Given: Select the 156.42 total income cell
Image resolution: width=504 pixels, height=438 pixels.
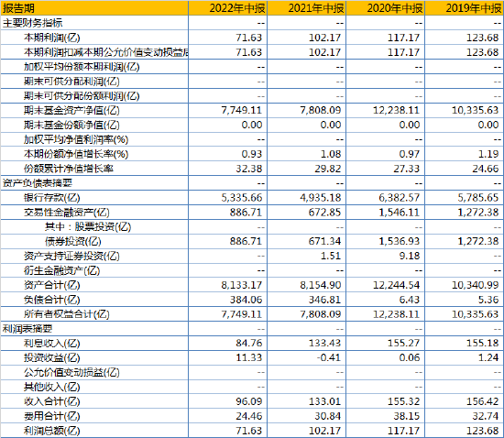Looking at the screenshot, I should click(464, 401).
